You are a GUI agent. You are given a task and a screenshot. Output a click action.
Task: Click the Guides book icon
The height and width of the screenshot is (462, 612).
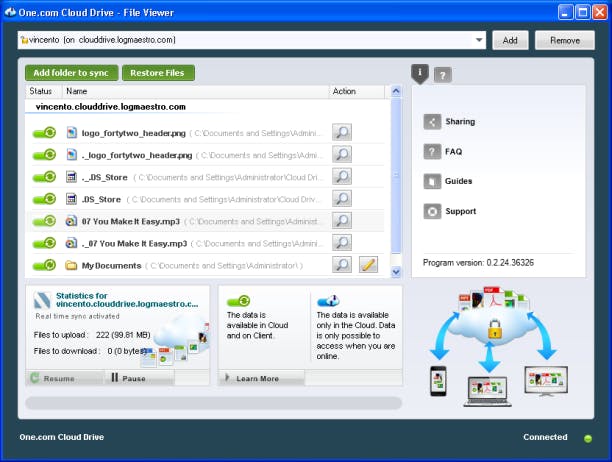tap(432, 181)
